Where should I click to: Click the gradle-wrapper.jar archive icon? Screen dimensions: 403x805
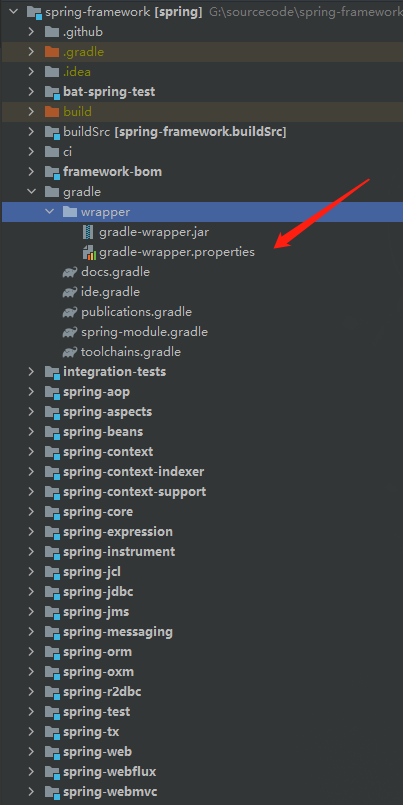coord(88,232)
